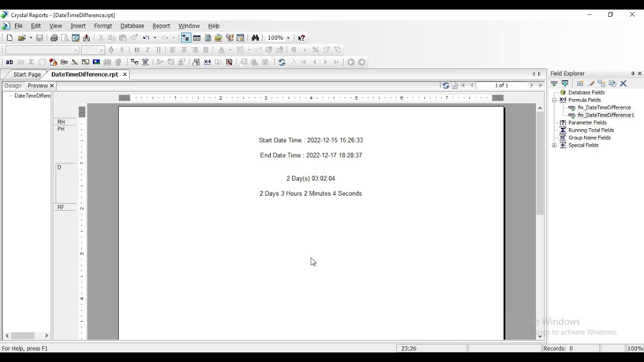
Task: Create a new report with the New icon
Action: [10, 38]
